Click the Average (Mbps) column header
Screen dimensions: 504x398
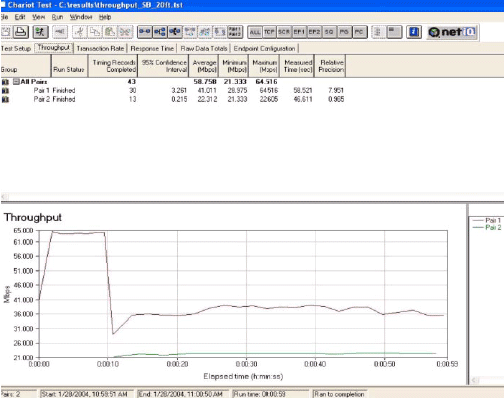pyautogui.click(x=204, y=66)
